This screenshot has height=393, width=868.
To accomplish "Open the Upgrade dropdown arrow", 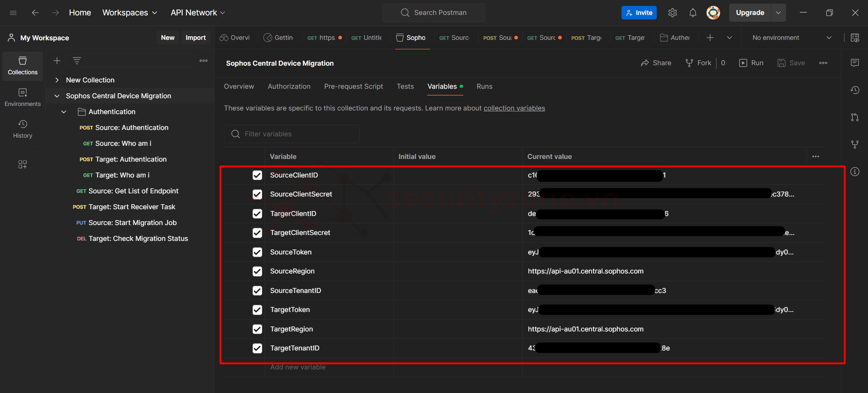I will 778,13.
